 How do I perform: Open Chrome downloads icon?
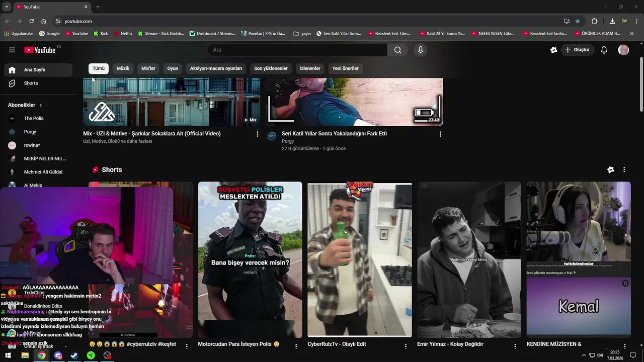coord(612,21)
